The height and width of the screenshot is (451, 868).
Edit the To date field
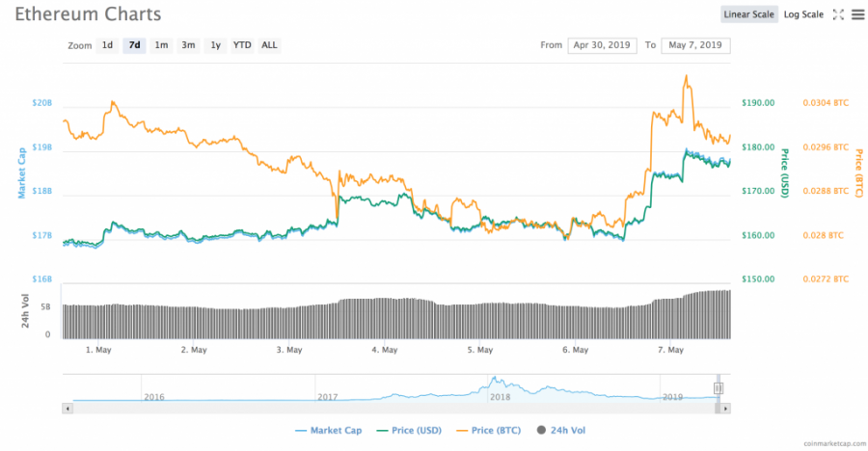(x=695, y=45)
